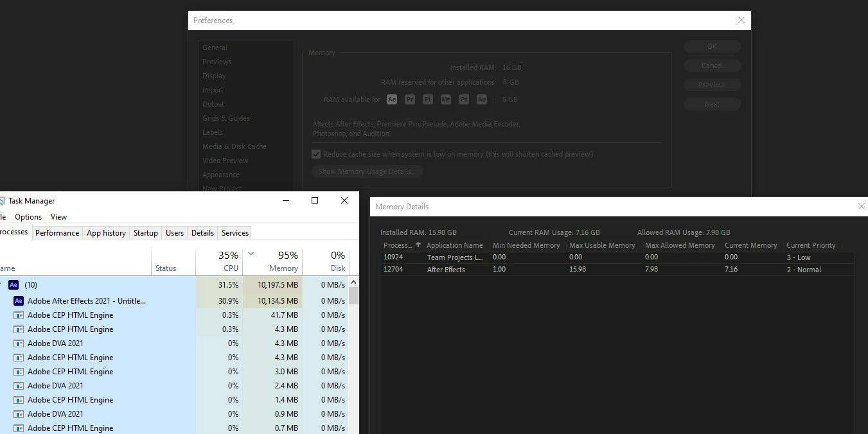Click Next in the Preferences dialog

pos(712,104)
